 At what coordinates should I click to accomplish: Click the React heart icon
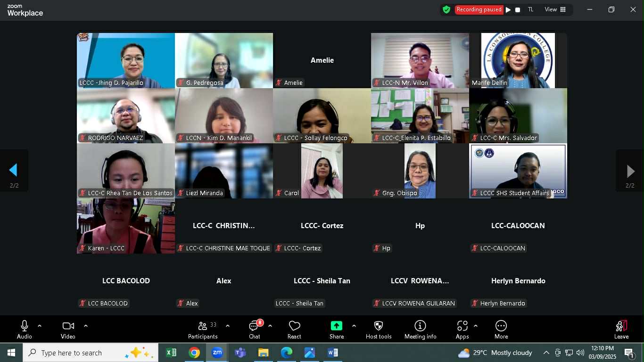294,329
